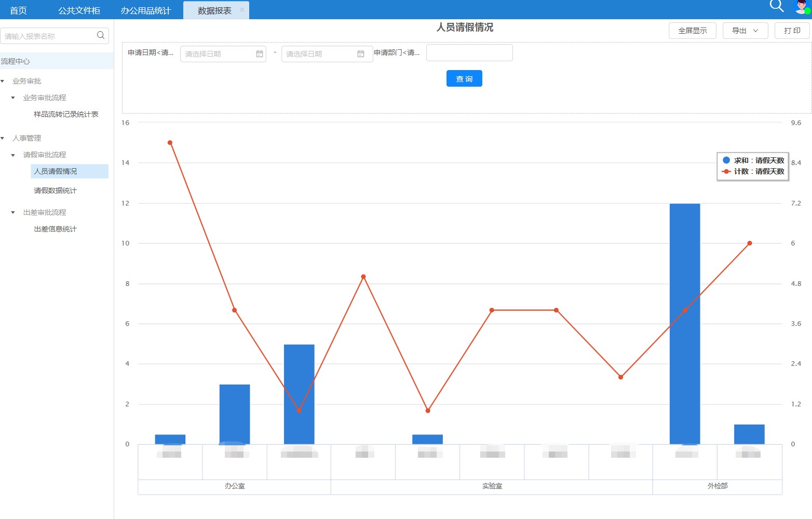Screen dimensions: 812x519
Task: Click the 实验室 axis group label
Action: click(492, 486)
